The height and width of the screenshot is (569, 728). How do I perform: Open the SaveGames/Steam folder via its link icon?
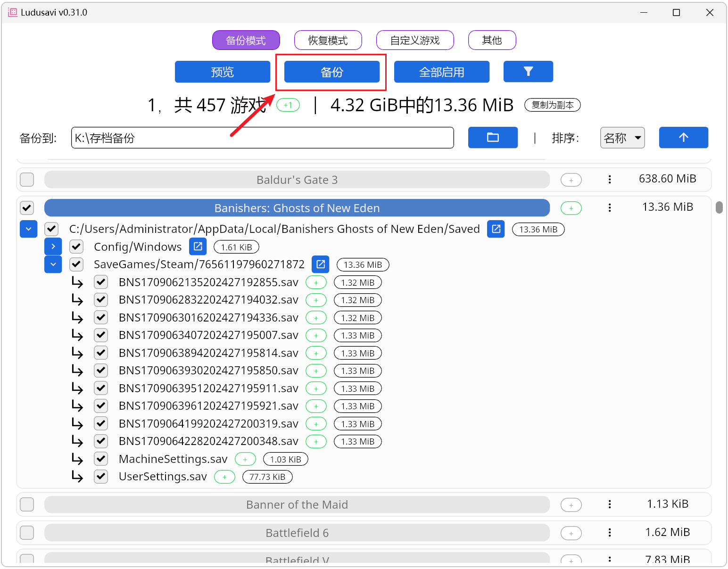pos(321,264)
